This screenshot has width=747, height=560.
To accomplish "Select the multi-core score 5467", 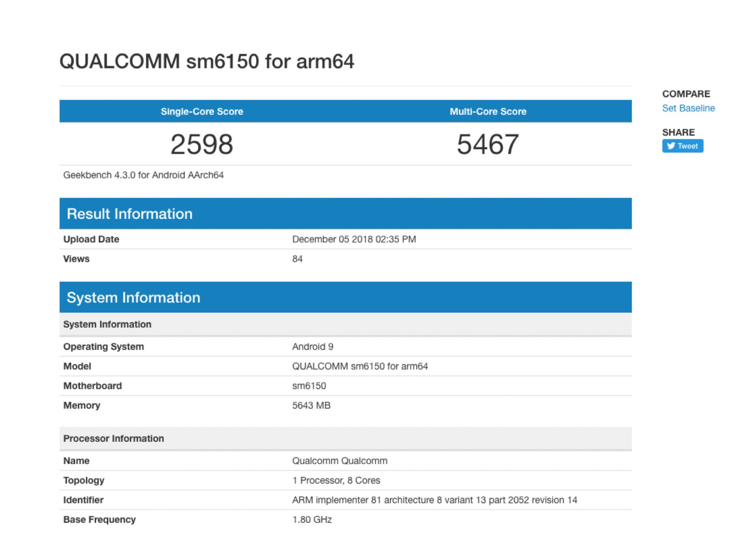I will [x=488, y=144].
